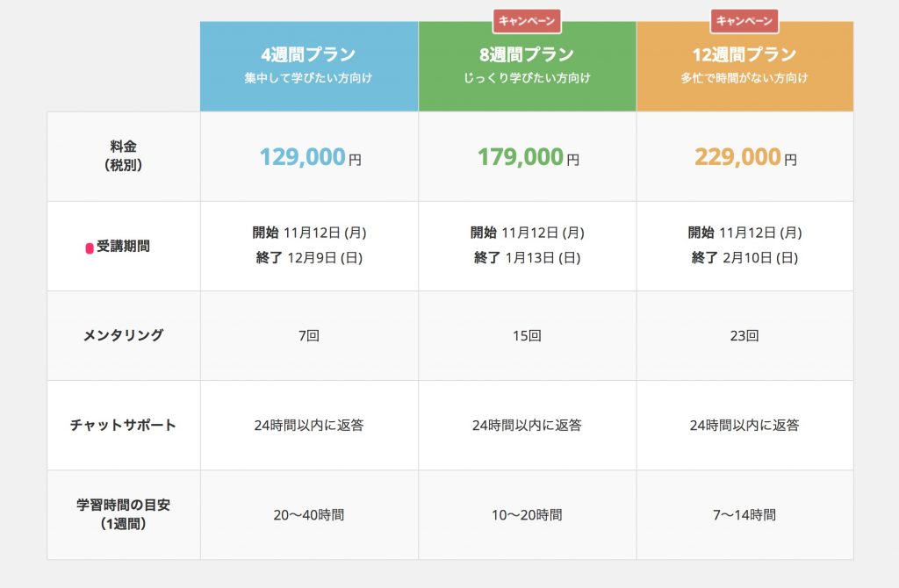Screen dimensions: 899x588
Task: Click the キャンペーン badge above 8週間プラン
Action: (527, 20)
